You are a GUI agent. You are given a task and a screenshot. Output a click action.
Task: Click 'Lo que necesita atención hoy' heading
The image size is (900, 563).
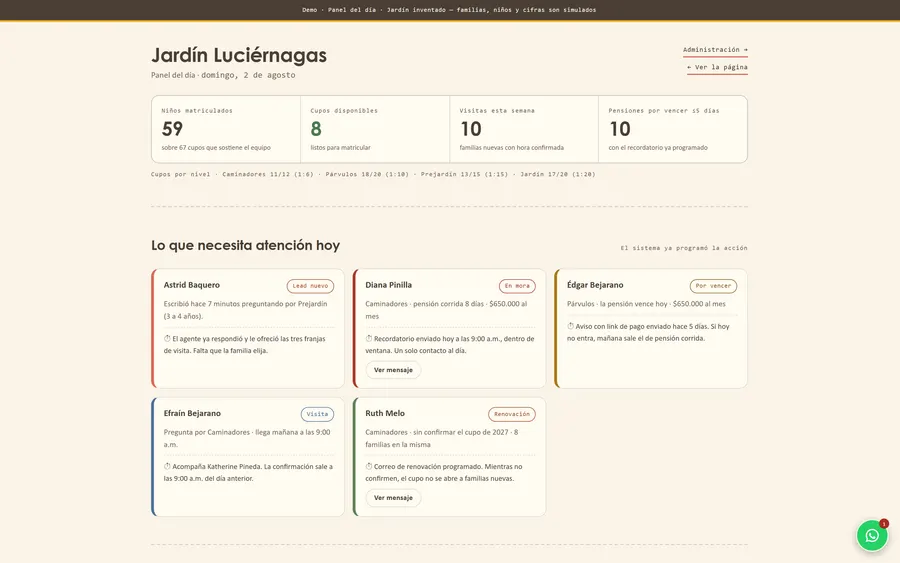click(246, 246)
